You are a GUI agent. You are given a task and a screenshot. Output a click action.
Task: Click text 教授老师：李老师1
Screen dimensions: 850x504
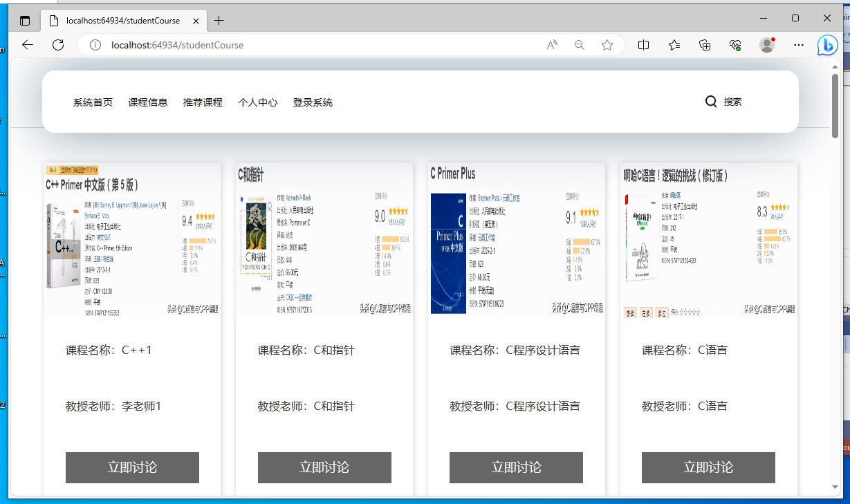pos(113,406)
